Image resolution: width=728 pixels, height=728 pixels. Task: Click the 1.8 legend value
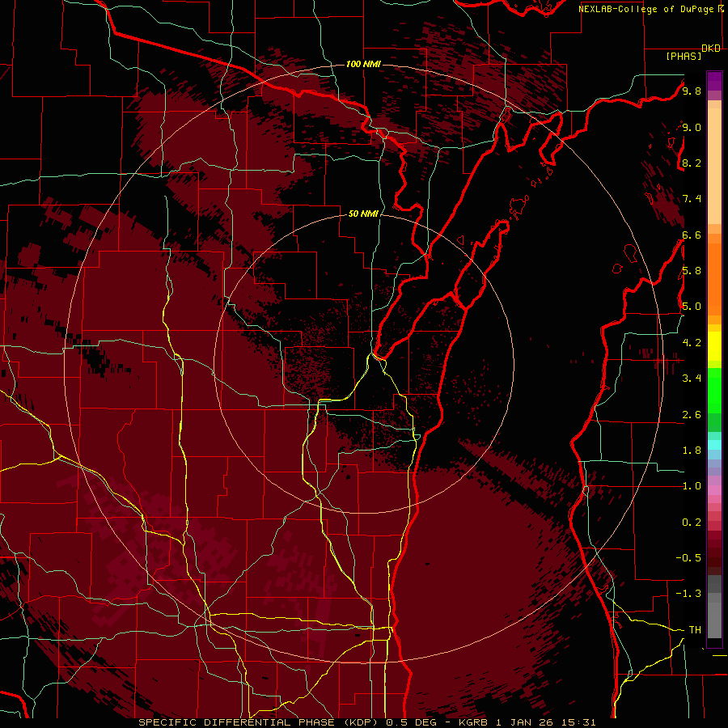(692, 451)
